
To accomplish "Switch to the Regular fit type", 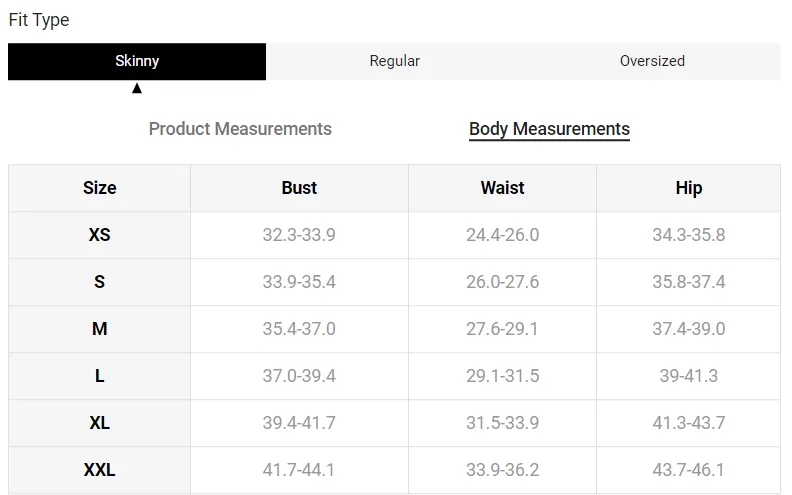I will point(394,61).
